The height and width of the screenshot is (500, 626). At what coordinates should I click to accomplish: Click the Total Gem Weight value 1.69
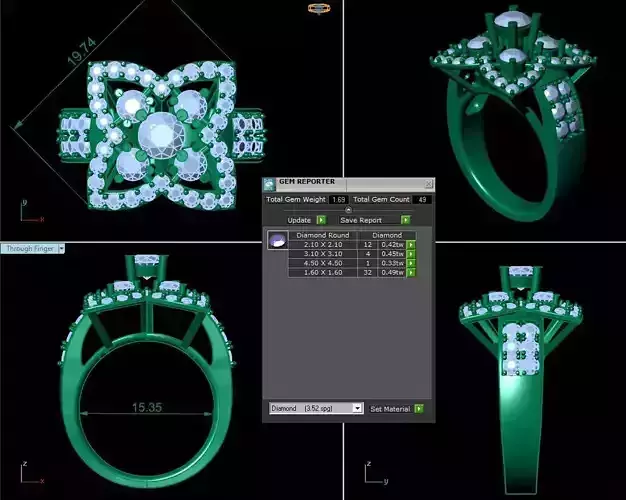[x=339, y=199]
